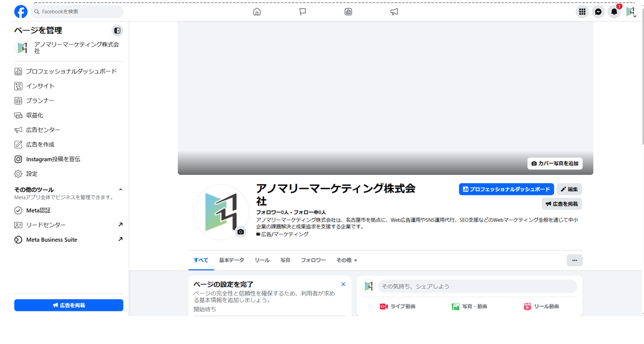Click リール動画 option
644x344 pixels.
542,307
